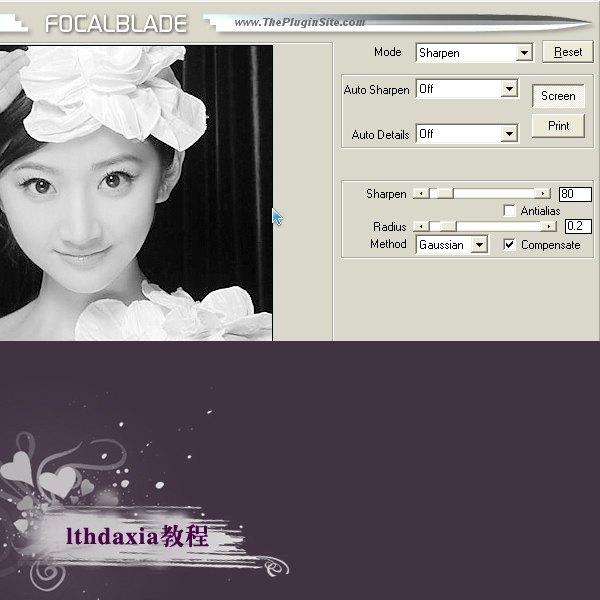The image size is (600, 600).
Task: Click the Radius slider left arrow
Action: coord(419,227)
